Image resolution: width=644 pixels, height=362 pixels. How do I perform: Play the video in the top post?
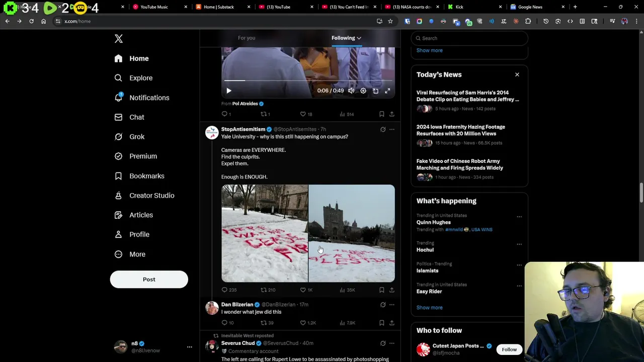[229, 91]
